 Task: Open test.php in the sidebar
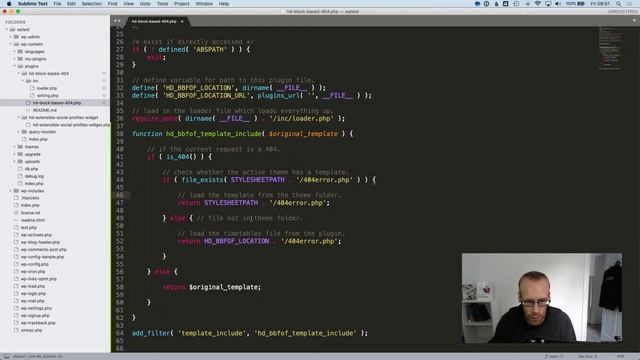point(29,227)
